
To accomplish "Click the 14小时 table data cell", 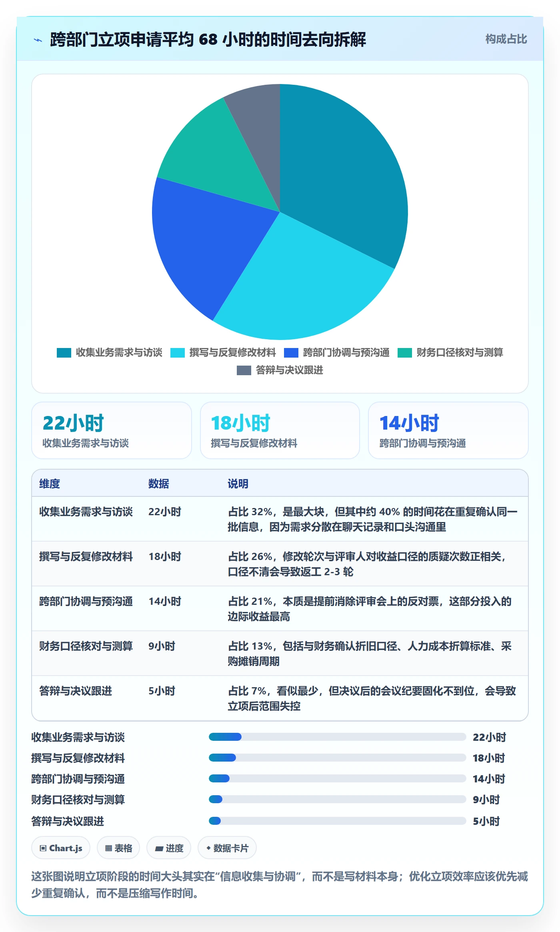I will pos(165,601).
